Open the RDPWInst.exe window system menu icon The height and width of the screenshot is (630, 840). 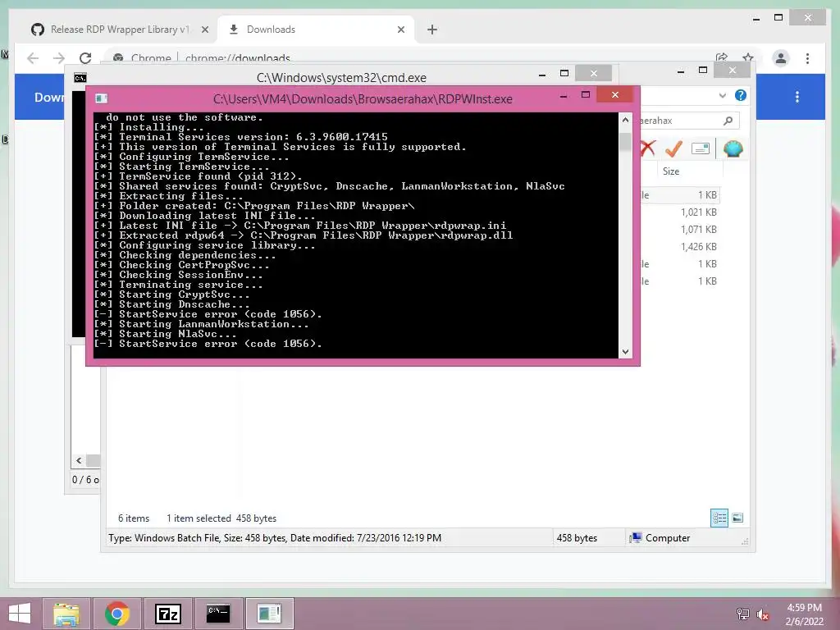point(101,98)
